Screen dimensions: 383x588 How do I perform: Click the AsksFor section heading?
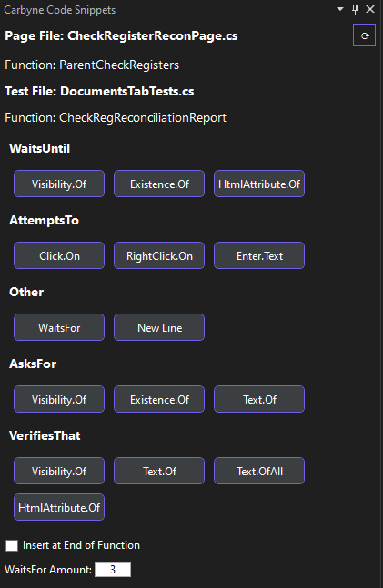[x=33, y=364]
